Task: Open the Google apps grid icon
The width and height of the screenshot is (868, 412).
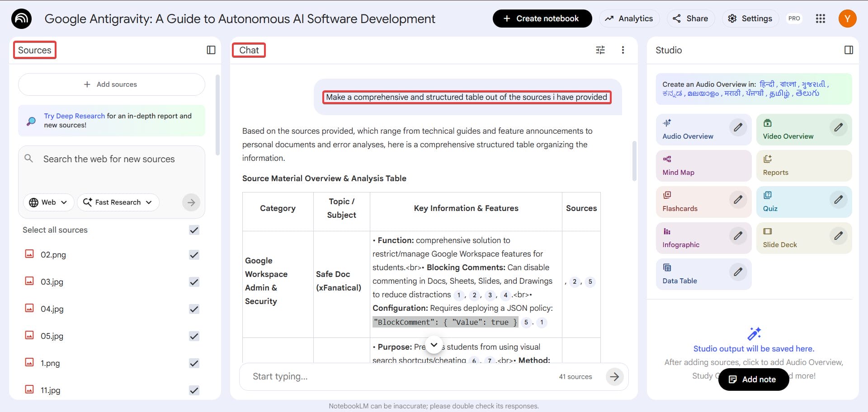Action: [820, 19]
